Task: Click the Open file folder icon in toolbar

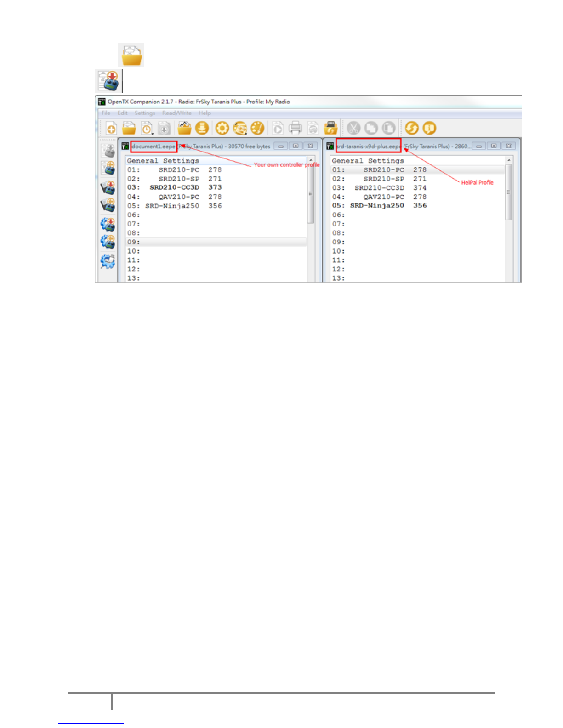Action: (129, 128)
